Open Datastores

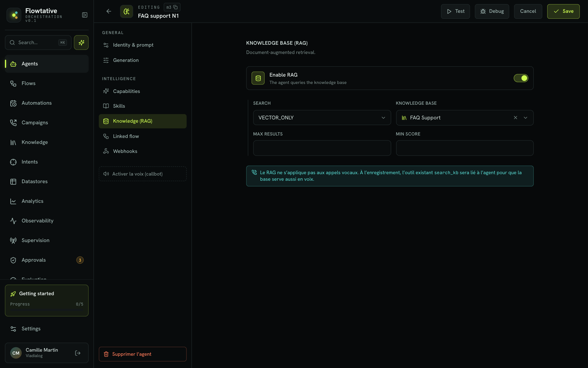pos(47,182)
